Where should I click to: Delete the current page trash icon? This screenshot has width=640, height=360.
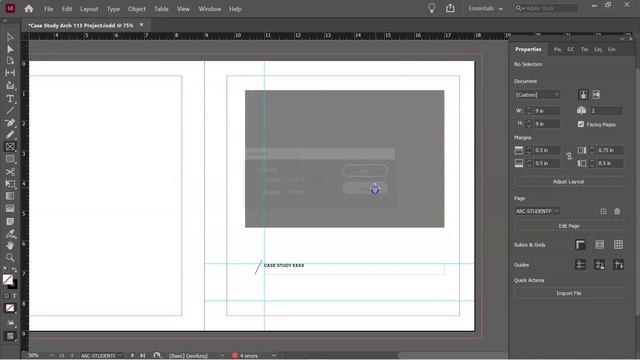pyautogui.click(x=617, y=211)
